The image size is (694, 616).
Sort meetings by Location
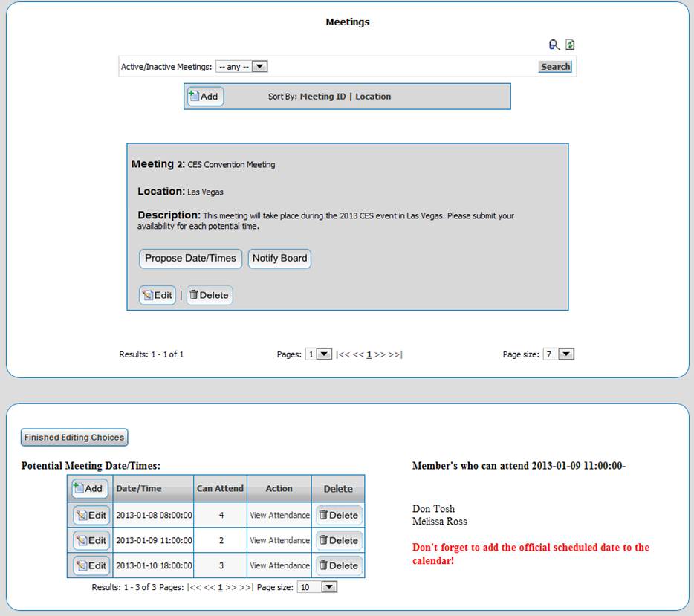pyautogui.click(x=373, y=97)
